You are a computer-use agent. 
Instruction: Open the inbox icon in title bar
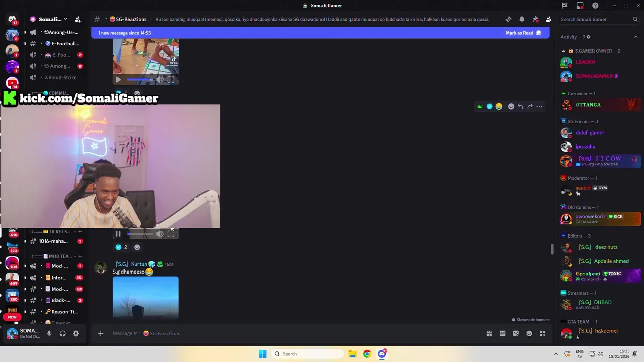click(580, 6)
